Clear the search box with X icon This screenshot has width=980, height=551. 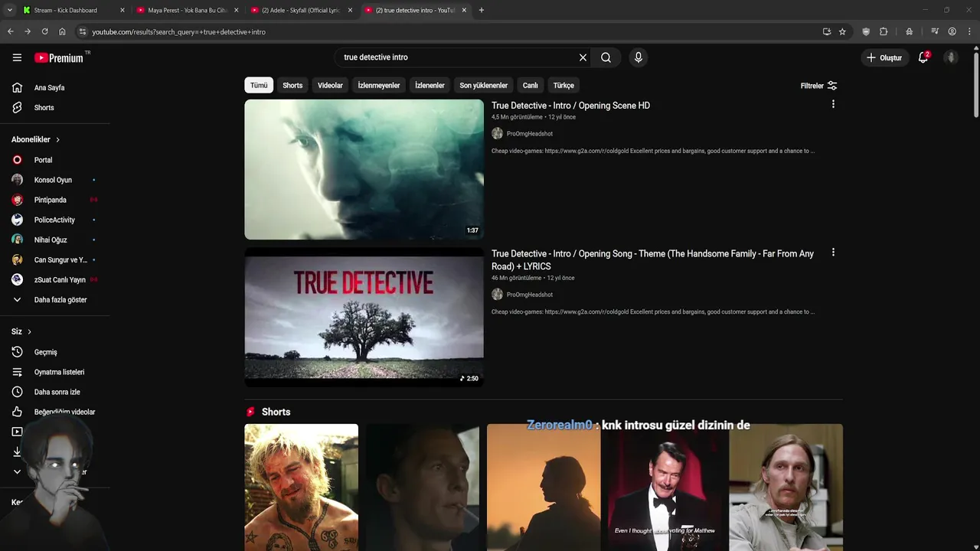[x=583, y=57]
